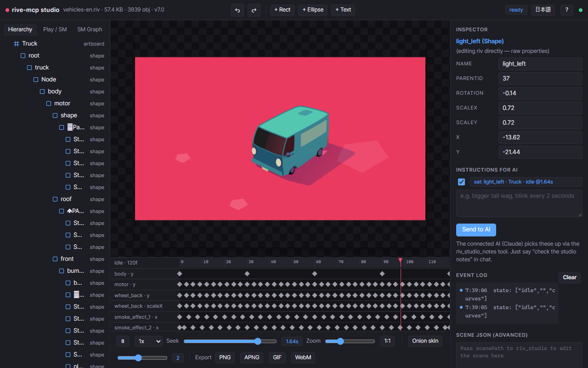This screenshot has width=588, height=368.
Task: Export as APNG
Action: (252, 357)
